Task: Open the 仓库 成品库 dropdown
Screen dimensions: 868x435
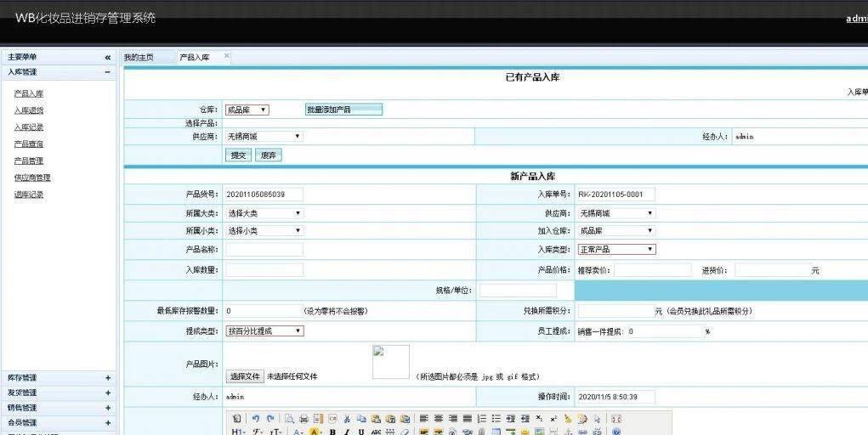Action: point(247,110)
